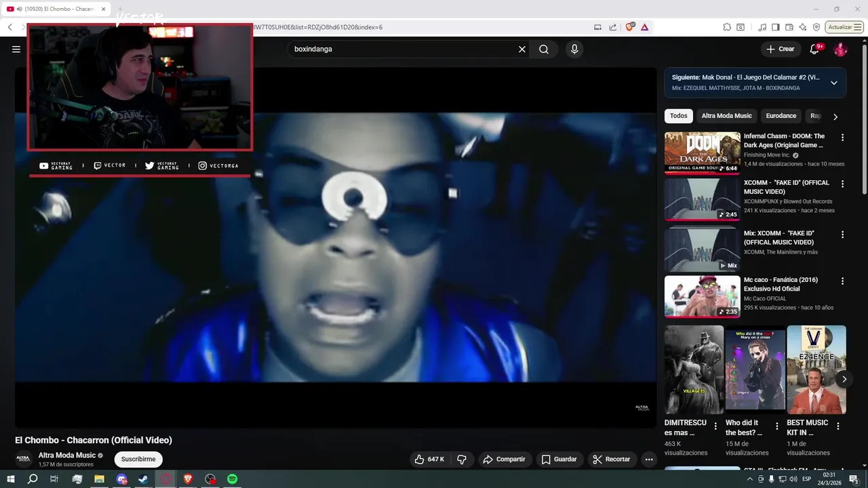The height and width of the screenshot is (488, 868).
Task: Like the video with 647 K thumbs up
Action: click(429, 460)
